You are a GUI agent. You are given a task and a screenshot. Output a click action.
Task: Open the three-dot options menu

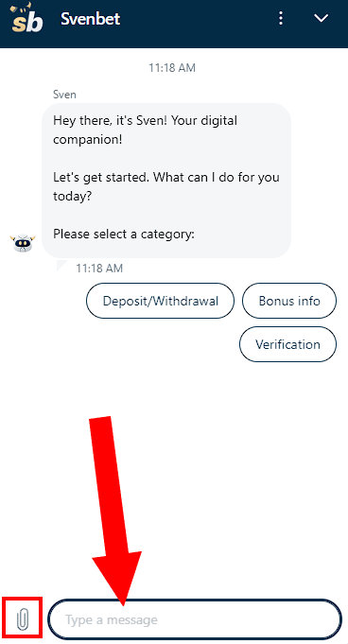[x=281, y=18]
